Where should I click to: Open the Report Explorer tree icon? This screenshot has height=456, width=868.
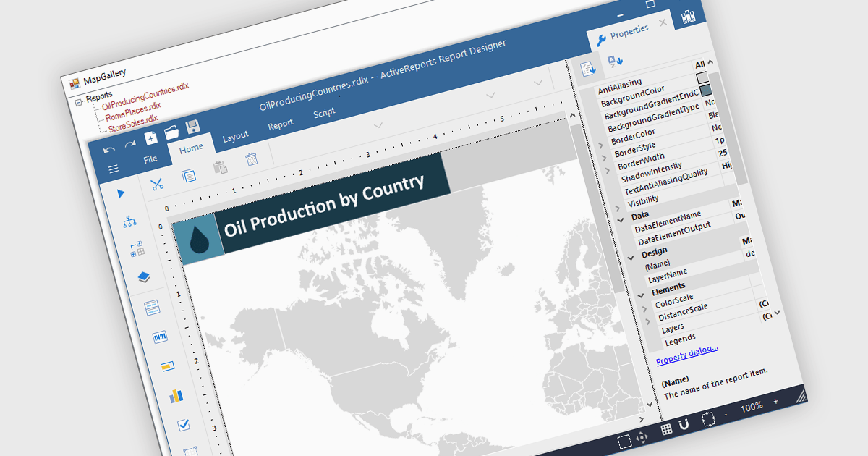click(129, 222)
